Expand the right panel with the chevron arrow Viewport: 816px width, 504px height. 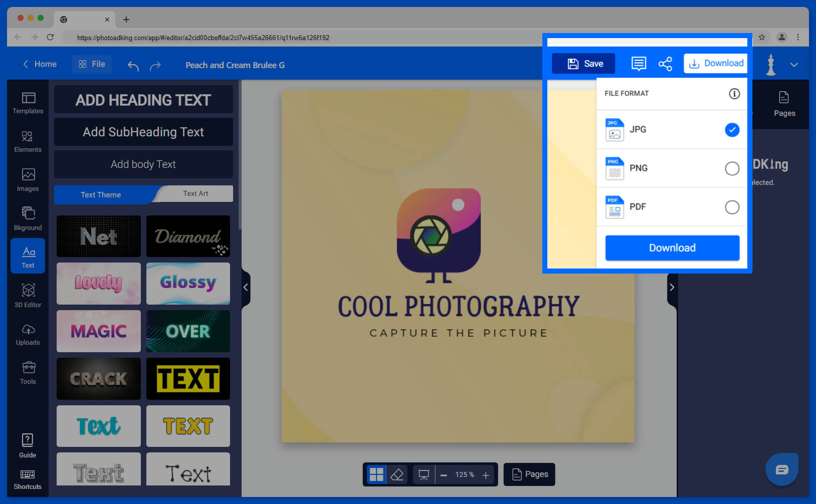coord(672,287)
